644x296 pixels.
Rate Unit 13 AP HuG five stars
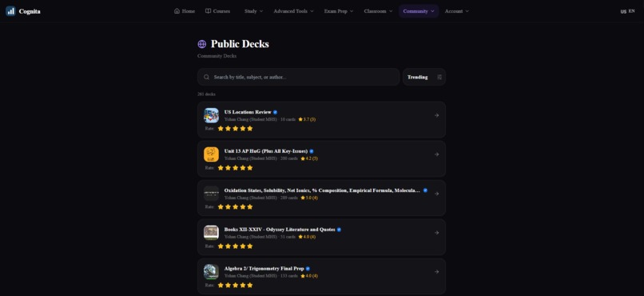250,168
